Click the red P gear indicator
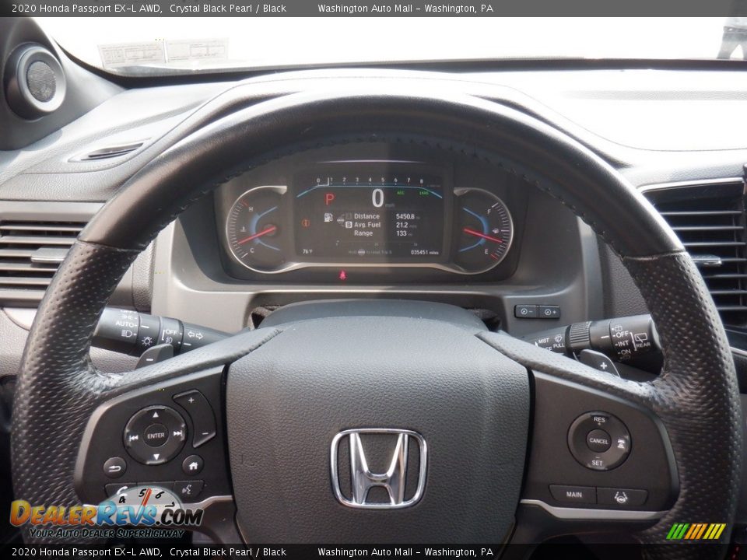Image resolution: width=747 pixels, height=560 pixels. 329,199
